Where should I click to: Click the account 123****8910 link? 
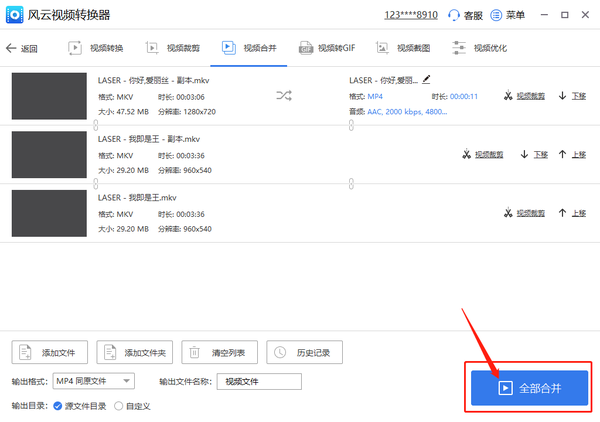point(411,15)
